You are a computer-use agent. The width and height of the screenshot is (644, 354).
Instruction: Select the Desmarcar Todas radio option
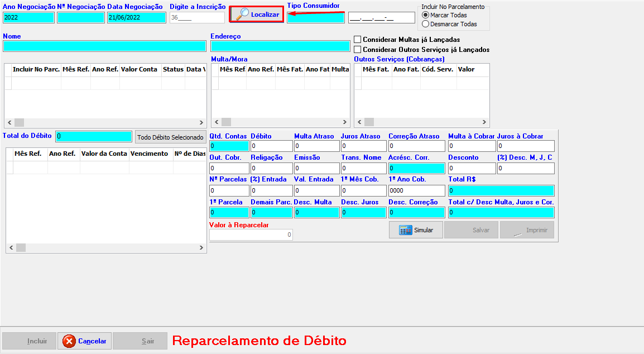point(426,24)
